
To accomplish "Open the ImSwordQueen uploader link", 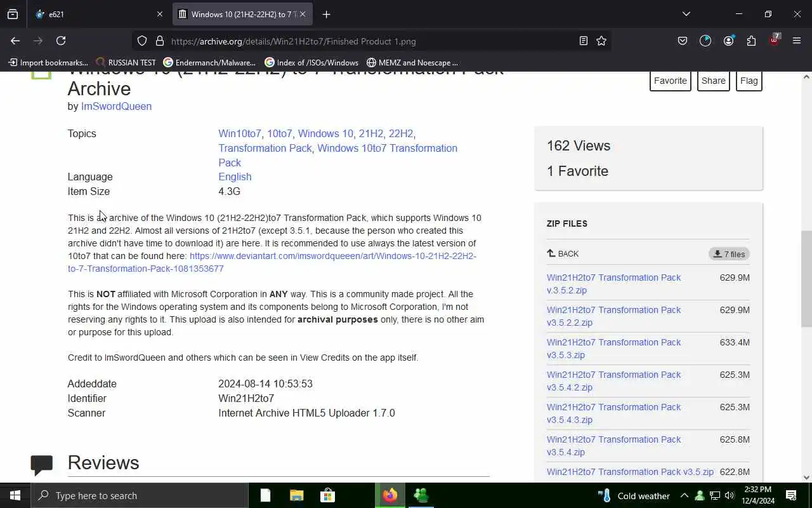I will (x=116, y=106).
